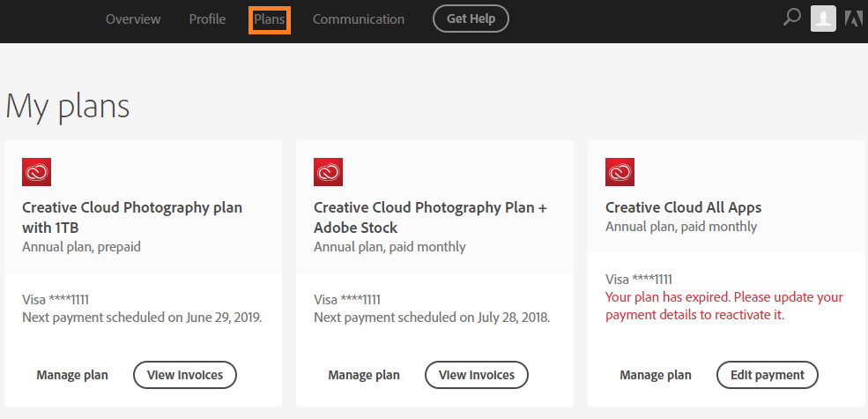This screenshot has width=868, height=419.
Task: Switch to the Communication tab
Action: (359, 19)
